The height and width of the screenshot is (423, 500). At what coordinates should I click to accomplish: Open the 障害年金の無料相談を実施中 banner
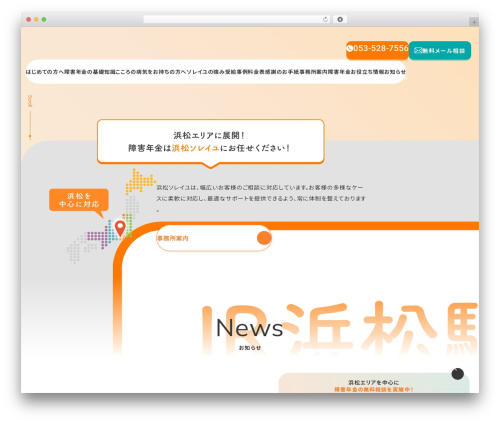[374, 383]
